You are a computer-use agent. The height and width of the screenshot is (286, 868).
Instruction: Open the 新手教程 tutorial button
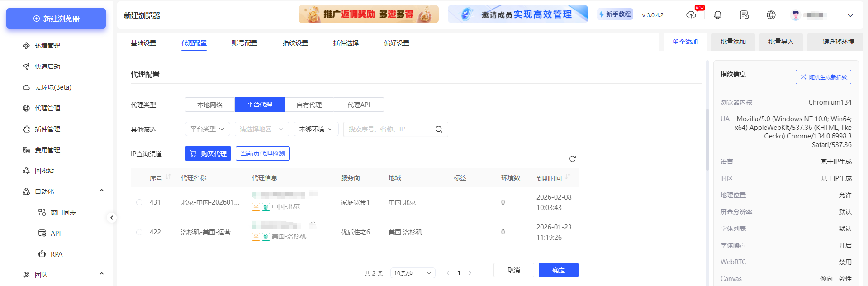click(615, 14)
